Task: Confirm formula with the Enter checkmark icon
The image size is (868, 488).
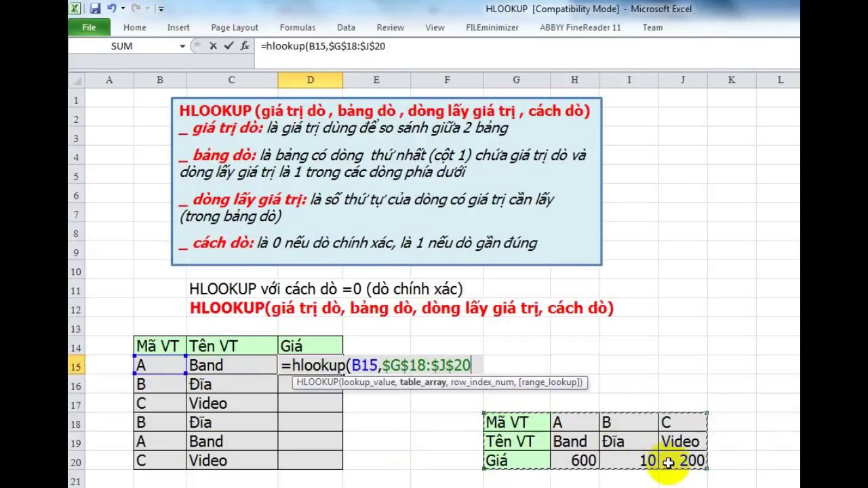Action: [x=229, y=46]
